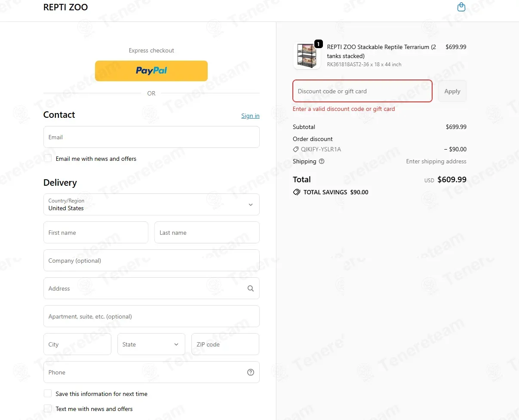
Task: Open the State dropdown
Action: click(x=151, y=344)
